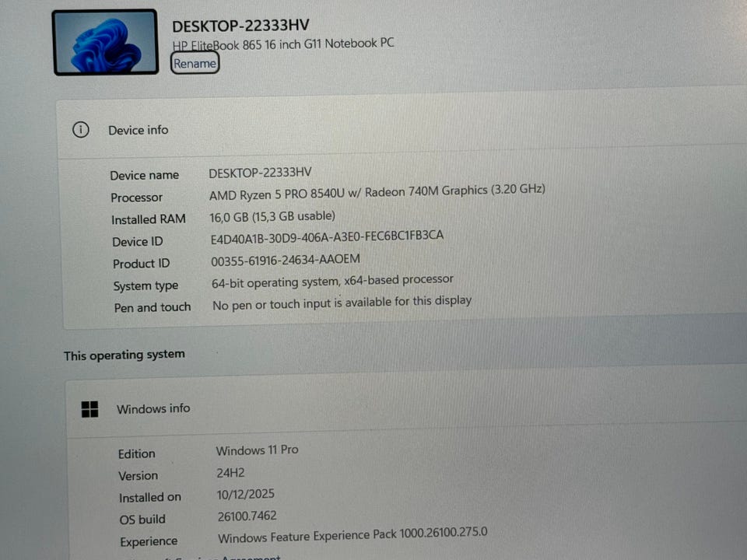
Task: Click the Device ID label
Action: coord(137,241)
